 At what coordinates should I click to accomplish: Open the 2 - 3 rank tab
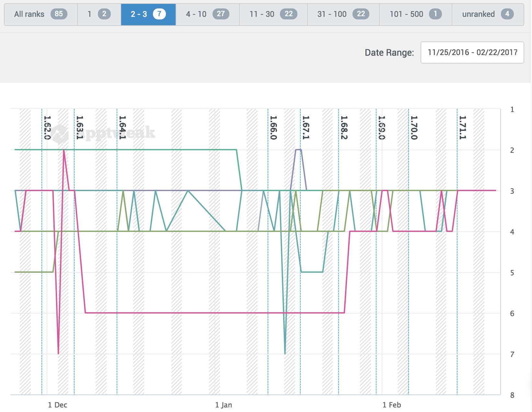[148, 14]
